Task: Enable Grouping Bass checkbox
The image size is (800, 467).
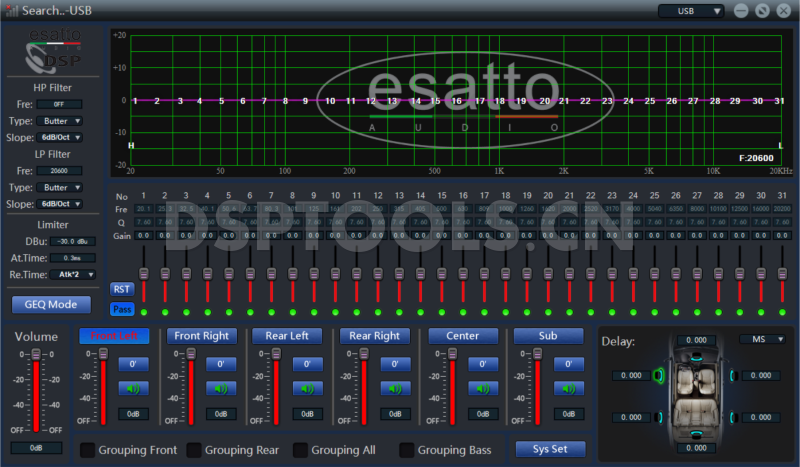Action: [407, 450]
